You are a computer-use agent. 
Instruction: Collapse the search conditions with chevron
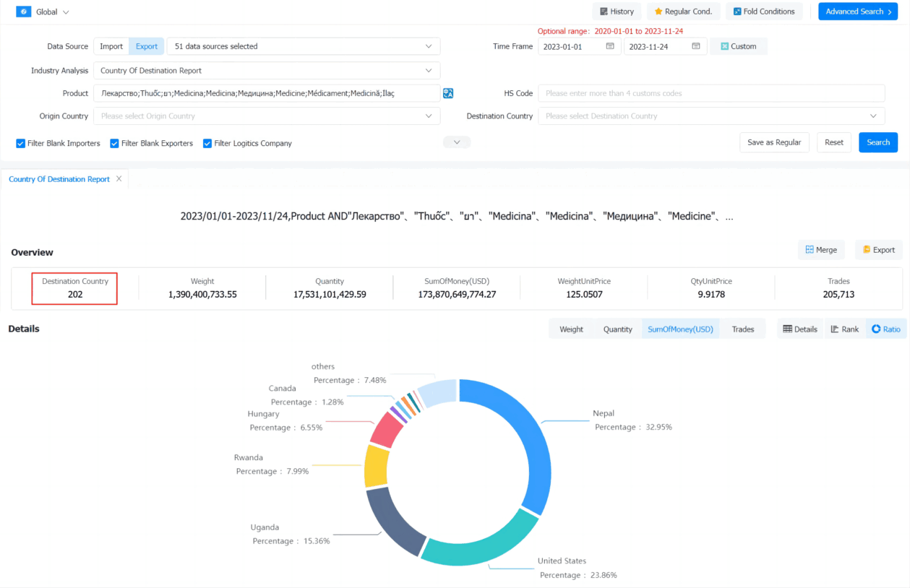[457, 142]
